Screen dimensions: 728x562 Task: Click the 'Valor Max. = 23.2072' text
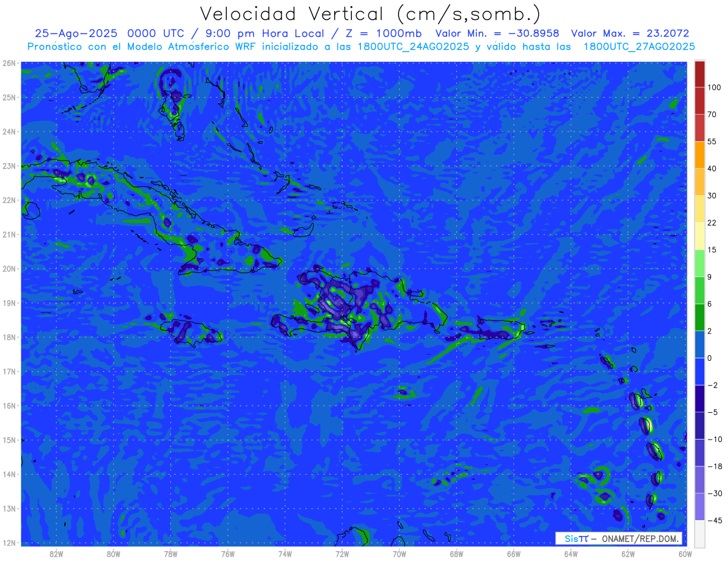(631, 33)
